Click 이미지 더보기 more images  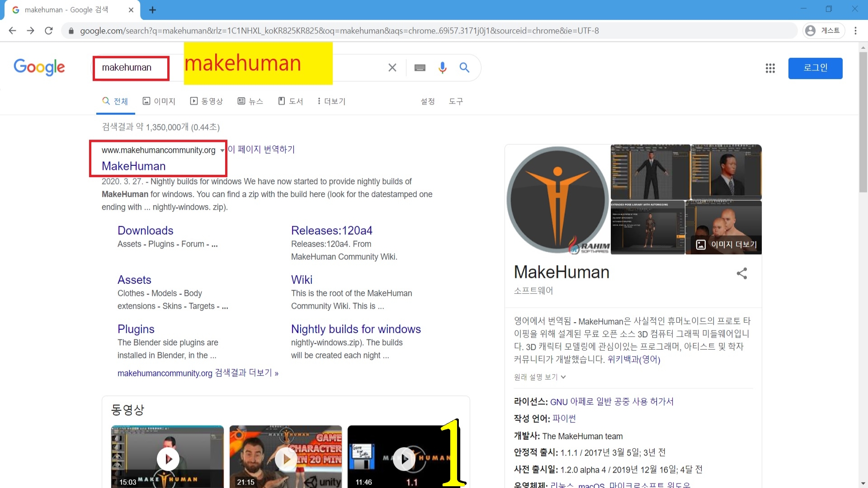click(x=726, y=244)
